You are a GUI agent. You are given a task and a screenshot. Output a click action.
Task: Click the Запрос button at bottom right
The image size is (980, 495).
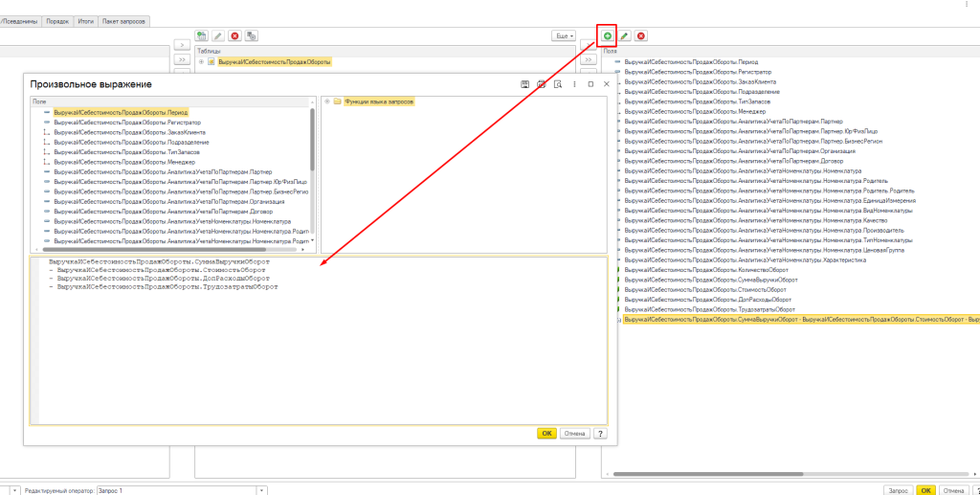(x=898, y=490)
